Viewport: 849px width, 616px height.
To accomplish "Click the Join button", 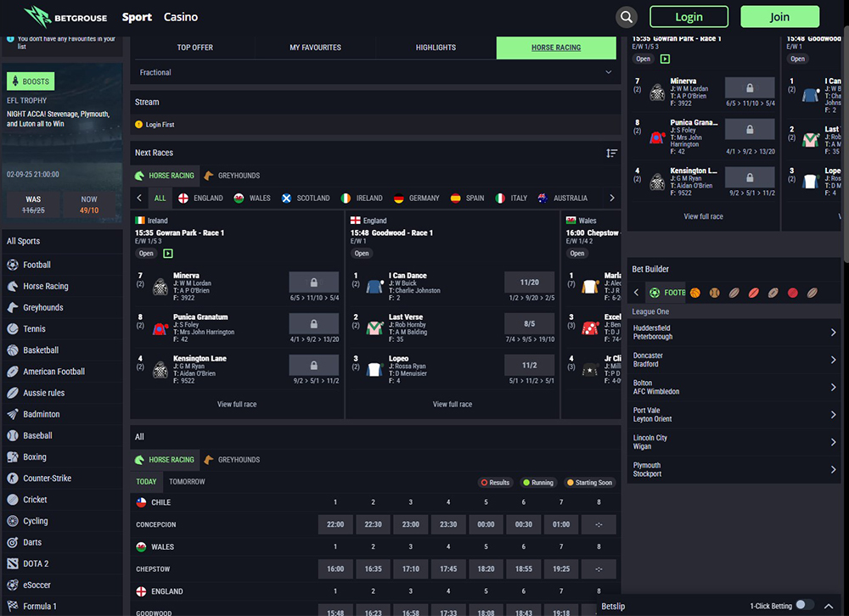I will 779,17.
